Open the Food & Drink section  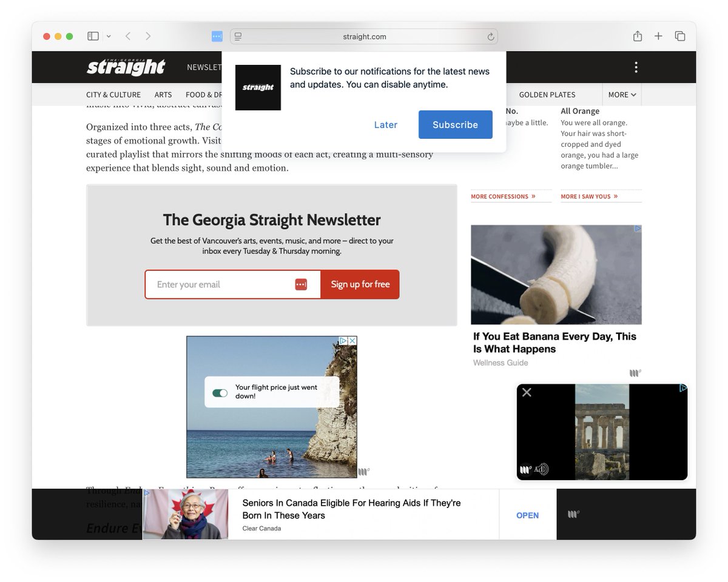(204, 95)
